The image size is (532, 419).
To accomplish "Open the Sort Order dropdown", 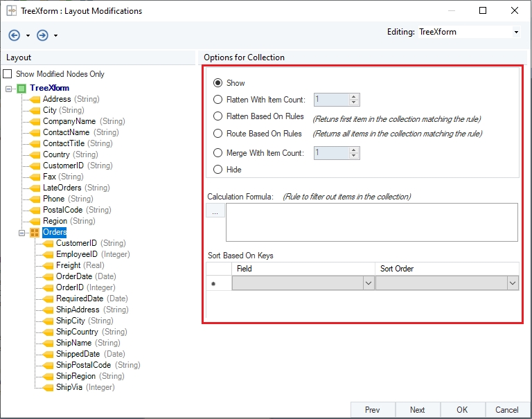I will [x=512, y=283].
